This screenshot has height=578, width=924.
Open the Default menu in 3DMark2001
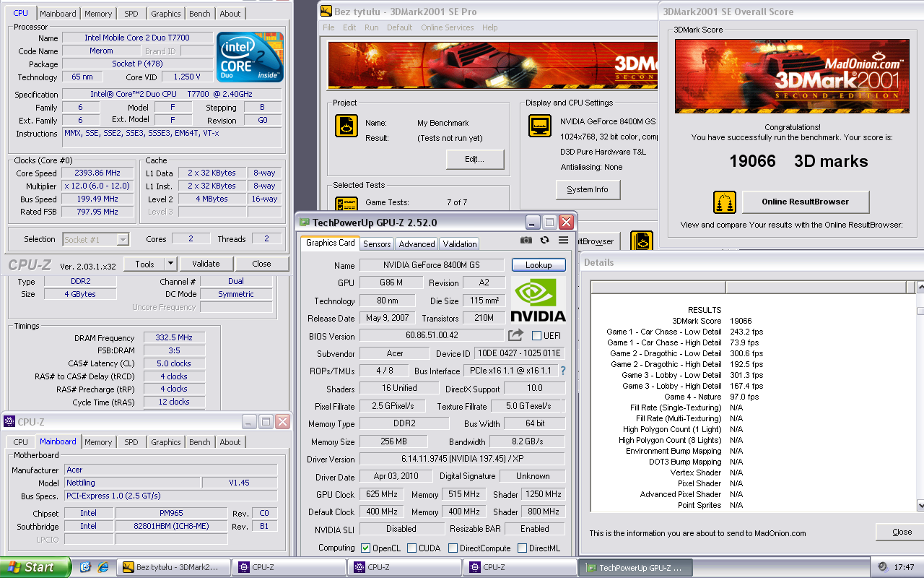point(399,27)
